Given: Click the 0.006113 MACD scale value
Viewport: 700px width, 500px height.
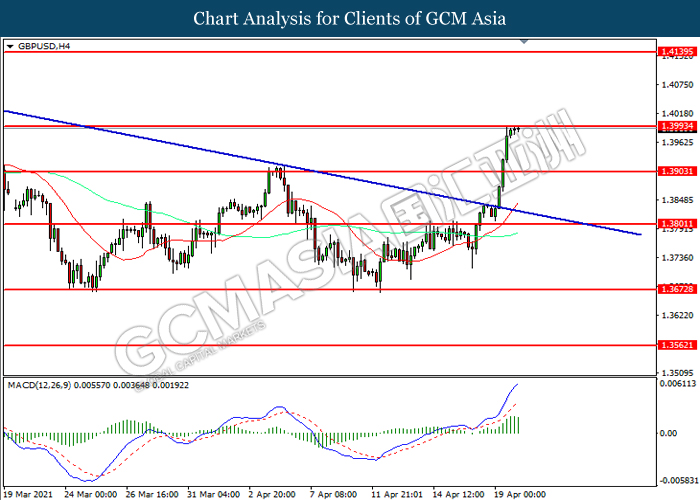Looking at the screenshot, I should tap(678, 383).
